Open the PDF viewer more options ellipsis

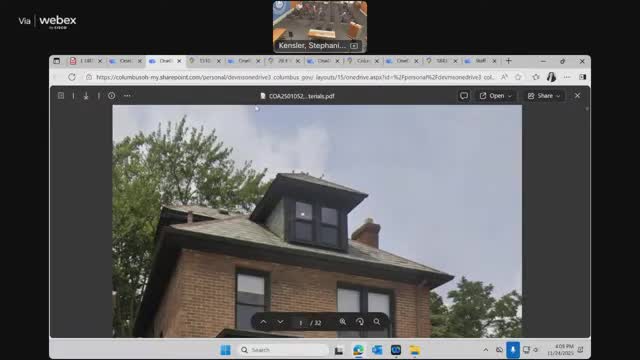pos(127,96)
